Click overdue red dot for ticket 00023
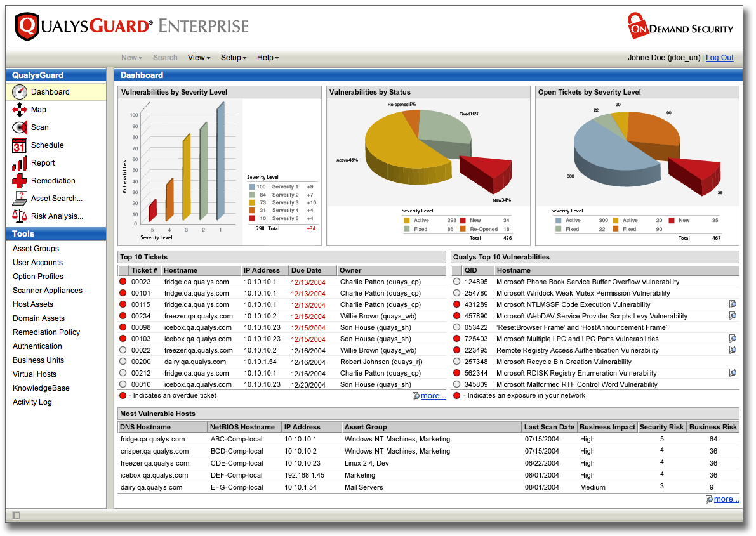This screenshot has height=536, width=756. 123,282
